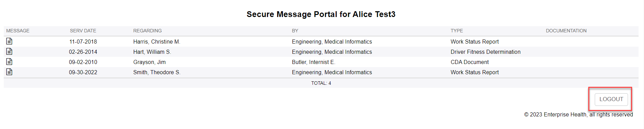Click the Driver Fitness Determination type entry

coord(485,52)
